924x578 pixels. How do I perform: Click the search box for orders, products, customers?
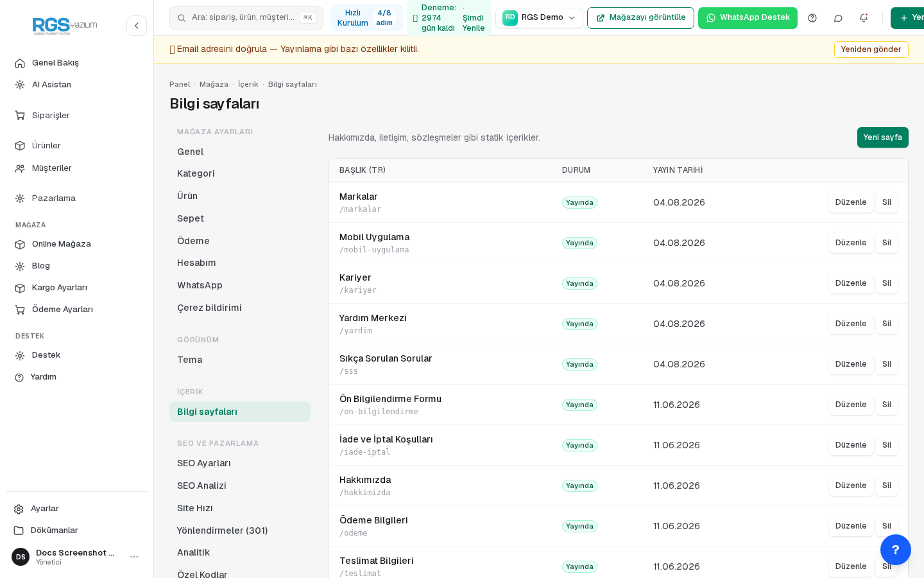[x=246, y=18]
